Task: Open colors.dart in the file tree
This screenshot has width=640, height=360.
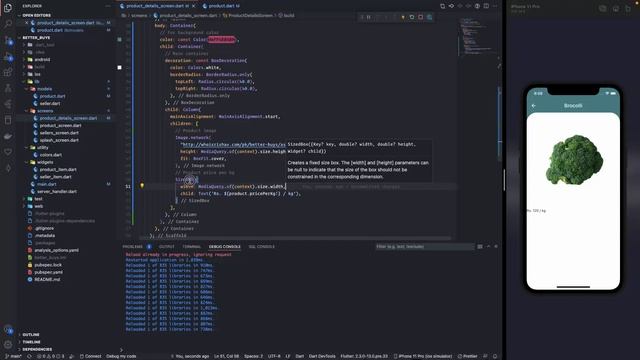Action: (65, 155)
